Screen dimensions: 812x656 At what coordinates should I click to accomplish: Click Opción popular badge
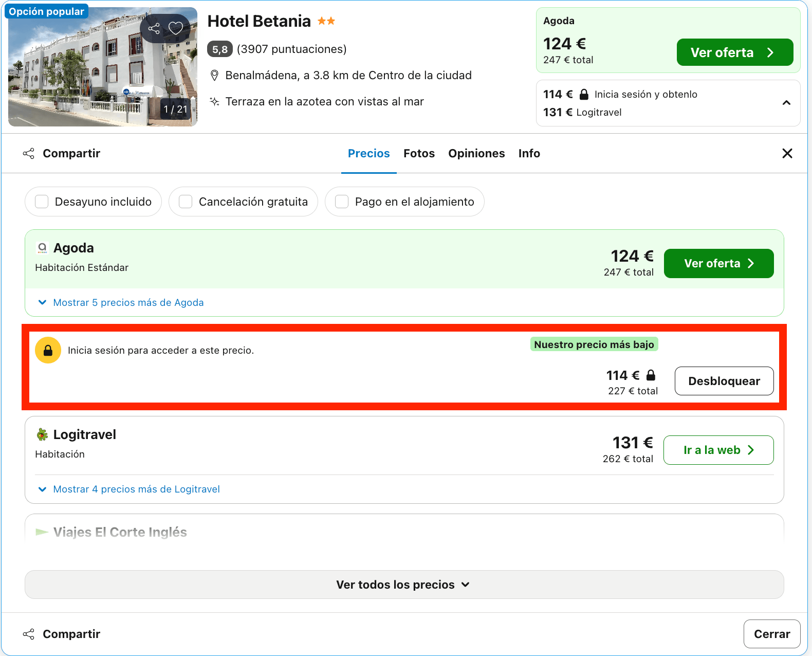click(x=47, y=11)
